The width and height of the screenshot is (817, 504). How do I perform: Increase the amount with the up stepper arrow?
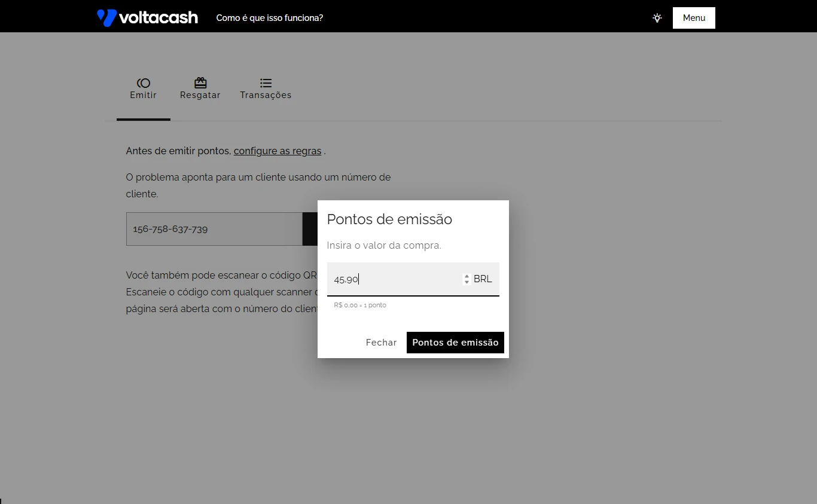[467, 276]
